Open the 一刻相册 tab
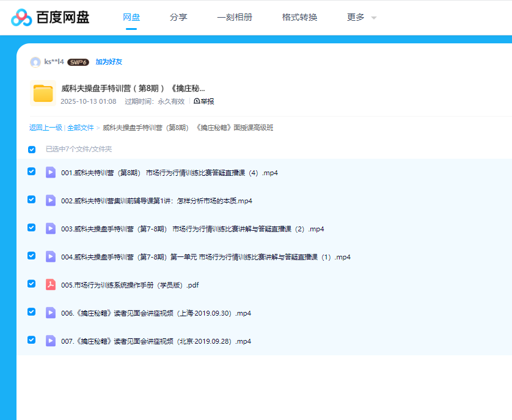512x420 pixels. tap(235, 17)
